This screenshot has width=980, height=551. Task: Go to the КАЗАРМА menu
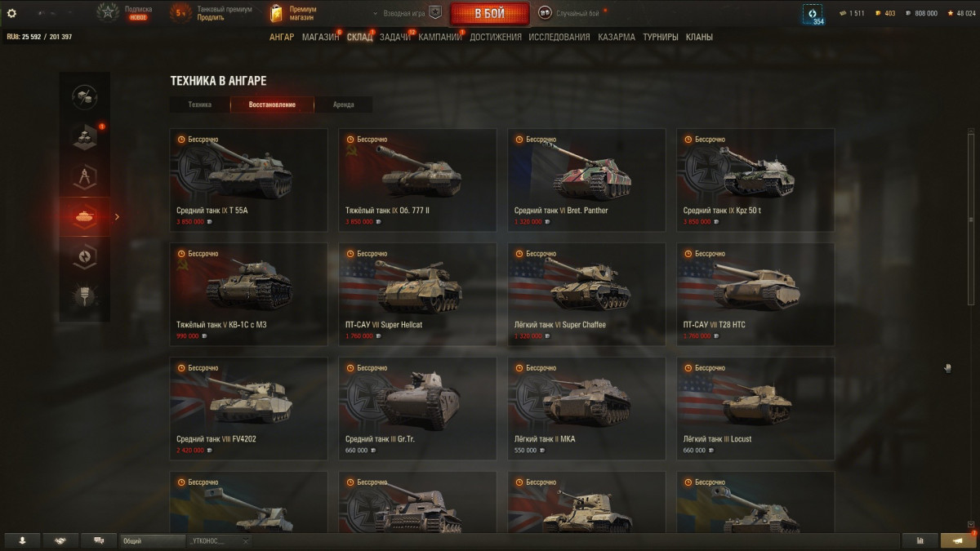tap(617, 37)
